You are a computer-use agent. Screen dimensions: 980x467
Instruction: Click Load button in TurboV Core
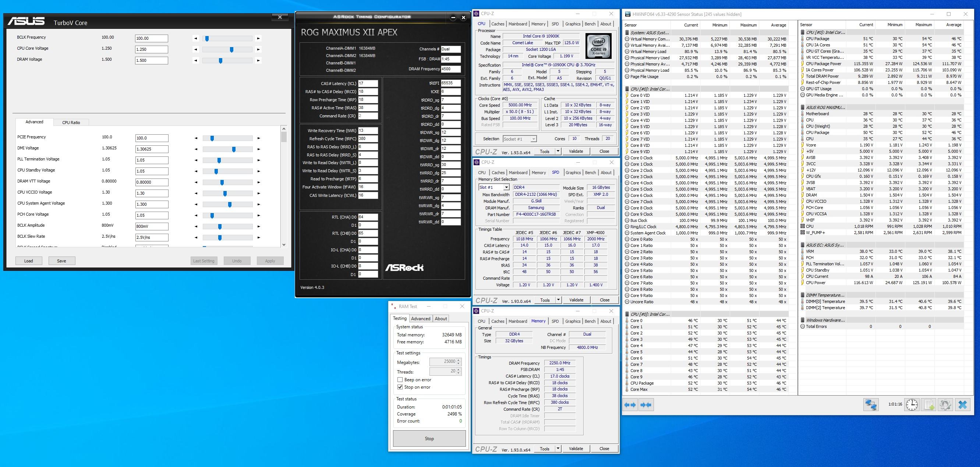coord(29,261)
